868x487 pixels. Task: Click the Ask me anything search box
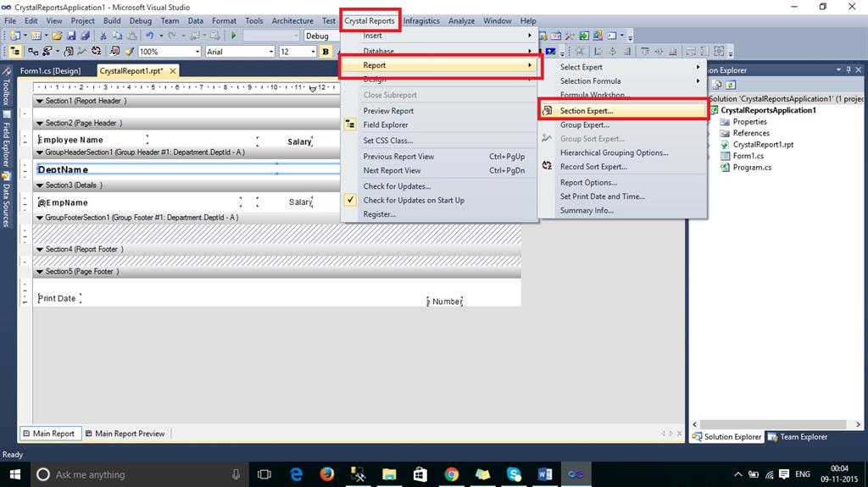click(x=140, y=474)
